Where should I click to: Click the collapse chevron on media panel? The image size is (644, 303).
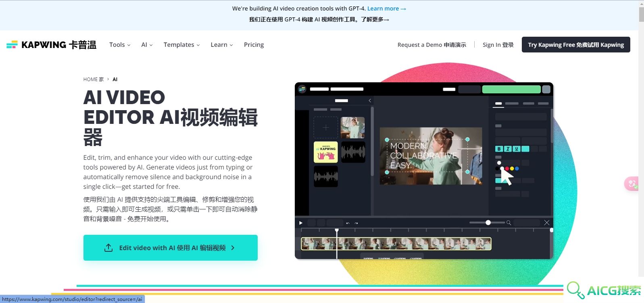click(x=370, y=100)
